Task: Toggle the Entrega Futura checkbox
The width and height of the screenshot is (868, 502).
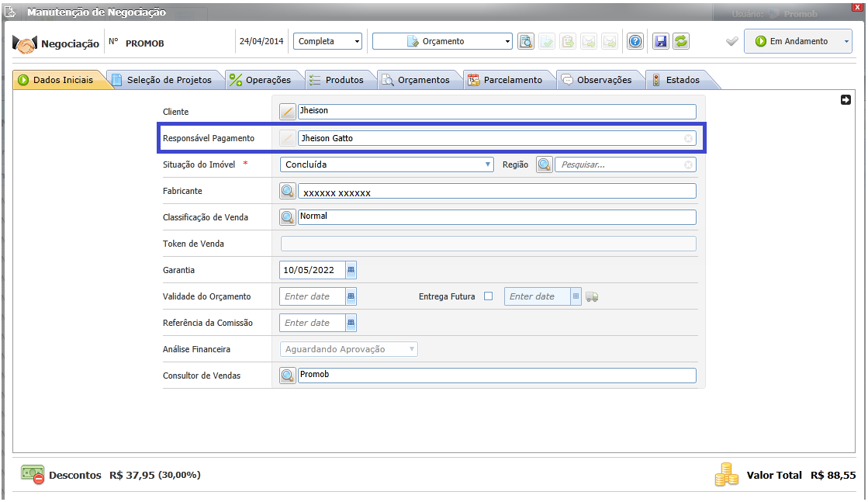Action: tap(488, 296)
